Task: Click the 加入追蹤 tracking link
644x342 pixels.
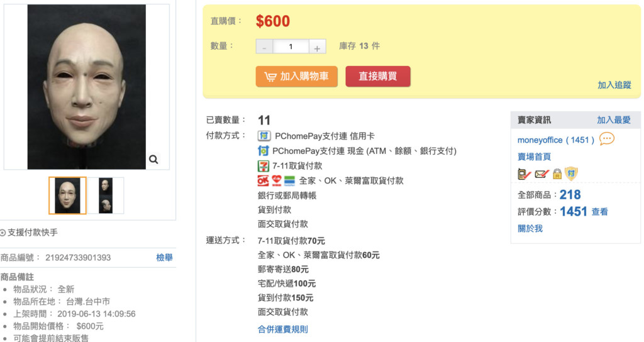Action: 614,85
